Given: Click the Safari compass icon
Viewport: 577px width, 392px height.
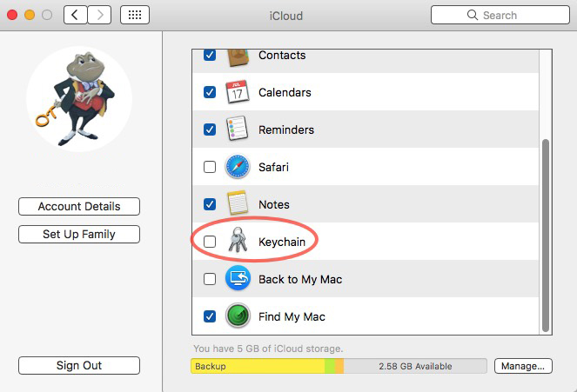Looking at the screenshot, I should point(238,167).
